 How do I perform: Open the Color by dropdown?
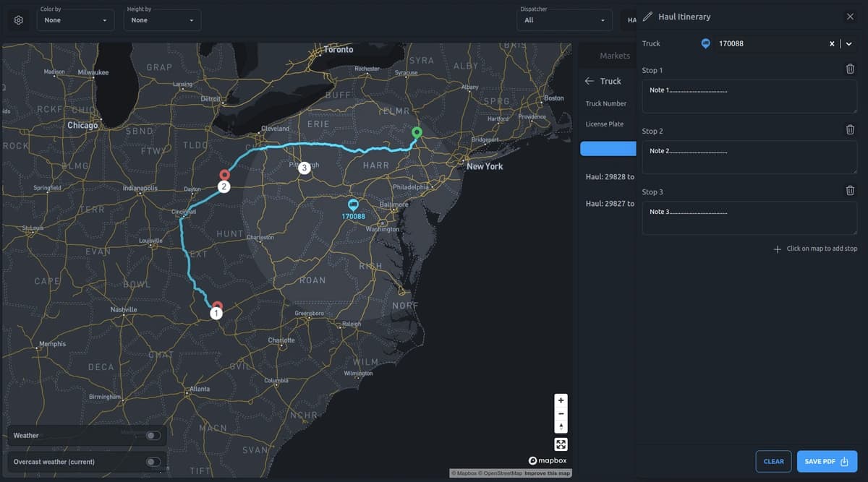(x=76, y=20)
